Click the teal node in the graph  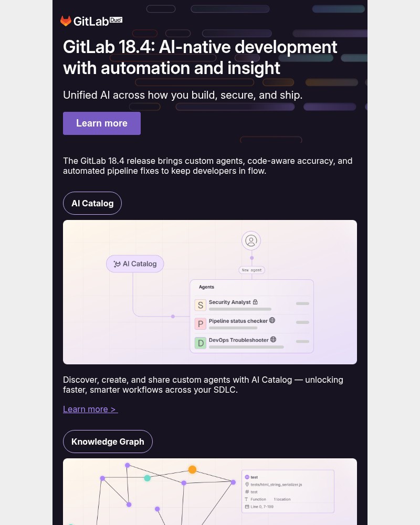coord(147,478)
